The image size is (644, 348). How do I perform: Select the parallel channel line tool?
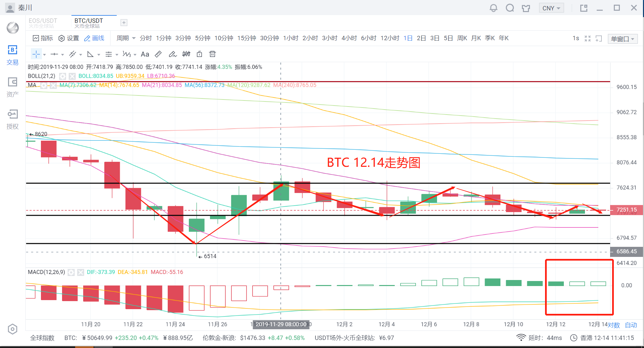(72, 54)
